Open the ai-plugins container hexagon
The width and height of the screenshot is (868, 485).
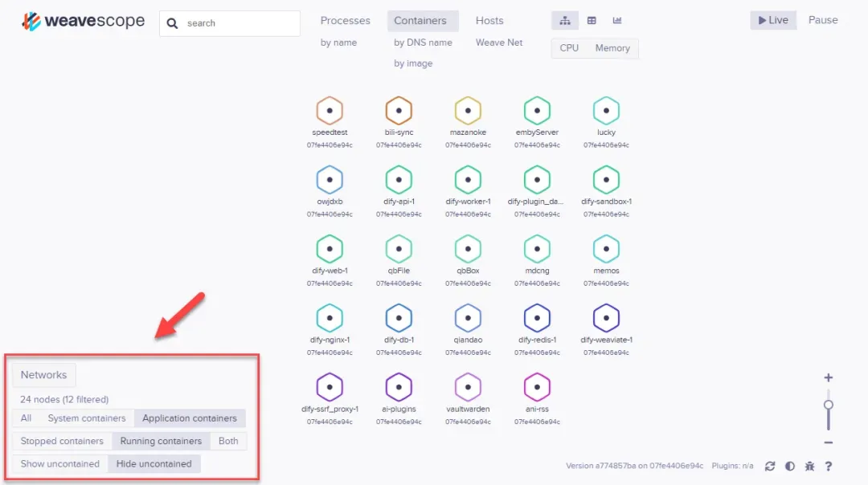click(399, 387)
